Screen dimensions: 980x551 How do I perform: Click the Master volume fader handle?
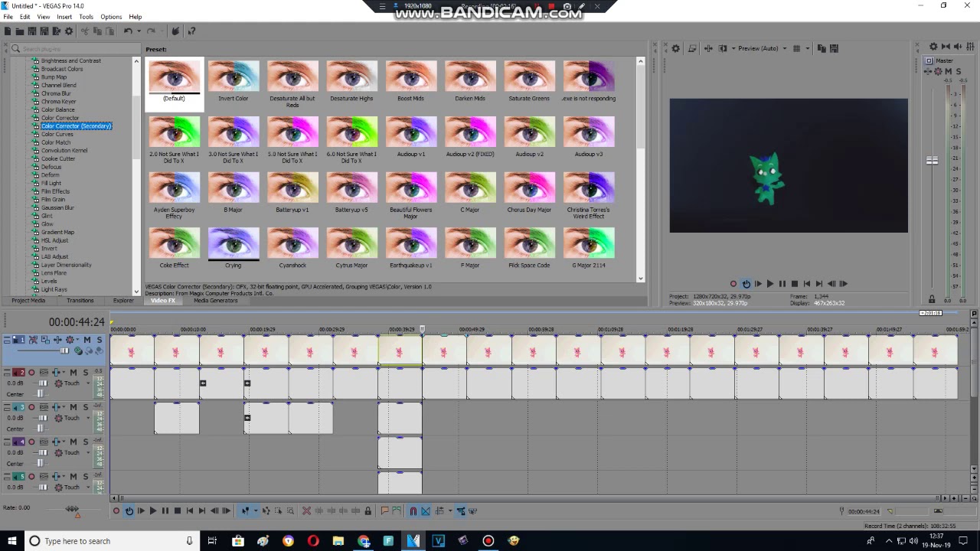[x=932, y=161]
